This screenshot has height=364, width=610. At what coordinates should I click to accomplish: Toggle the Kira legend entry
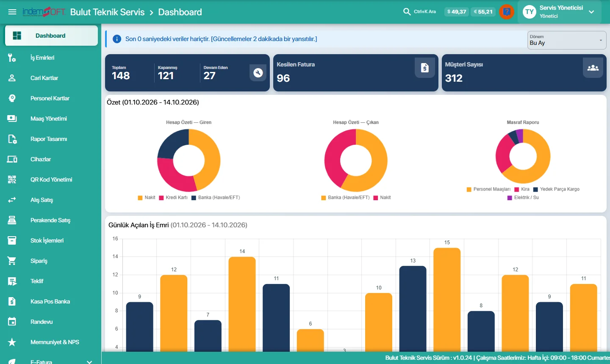[x=521, y=189]
